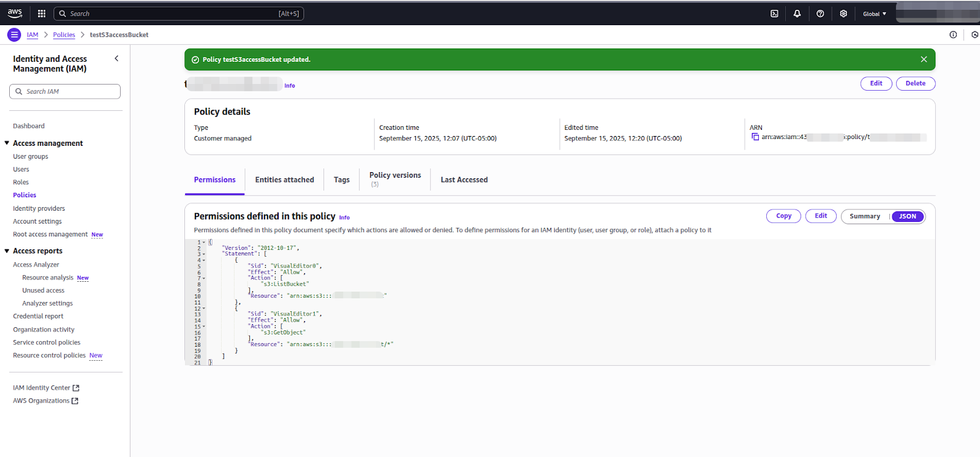Collapse the Access reports section
Viewport: 980px width, 457px height.
pyautogui.click(x=7, y=251)
